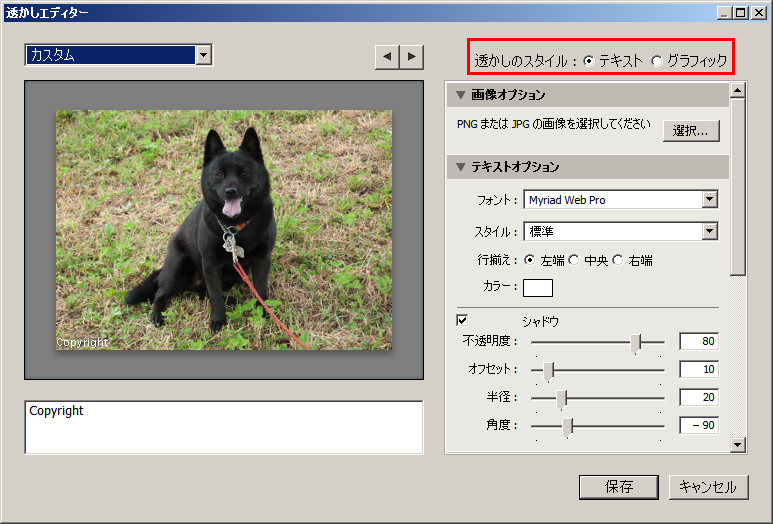773x524 pixels.
Task: Choose 左端 text alignment
Action: (530, 261)
